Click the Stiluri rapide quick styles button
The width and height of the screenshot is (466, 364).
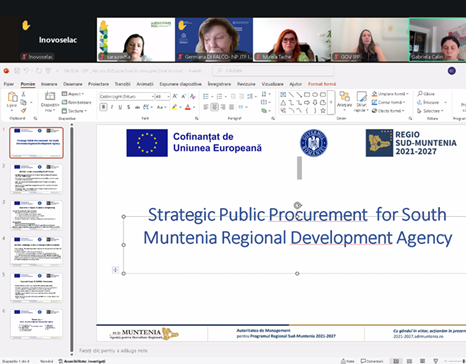pyautogui.click(x=362, y=102)
